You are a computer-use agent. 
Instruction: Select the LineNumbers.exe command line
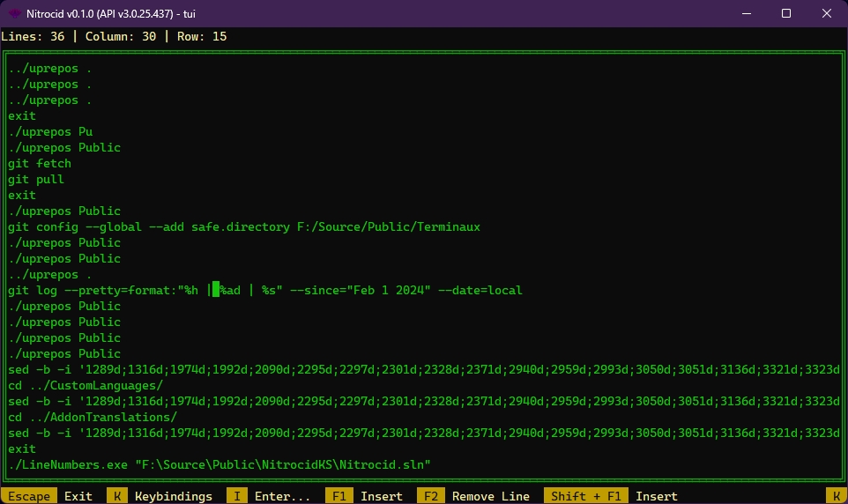(x=219, y=464)
